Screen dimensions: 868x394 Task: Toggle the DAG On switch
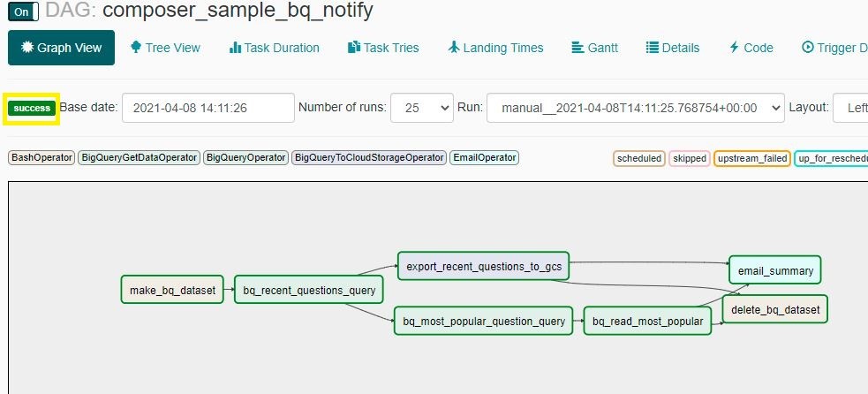pyautogui.click(x=25, y=11)
